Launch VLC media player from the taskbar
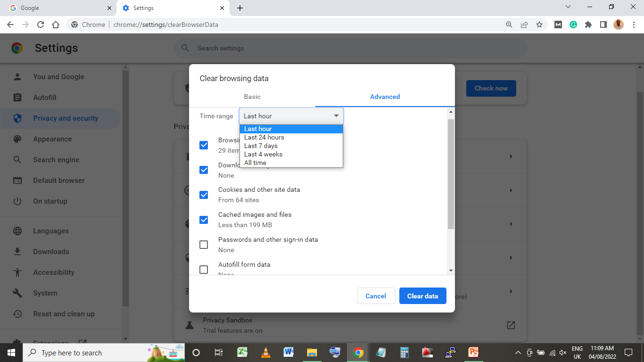 tap(265, 353)
